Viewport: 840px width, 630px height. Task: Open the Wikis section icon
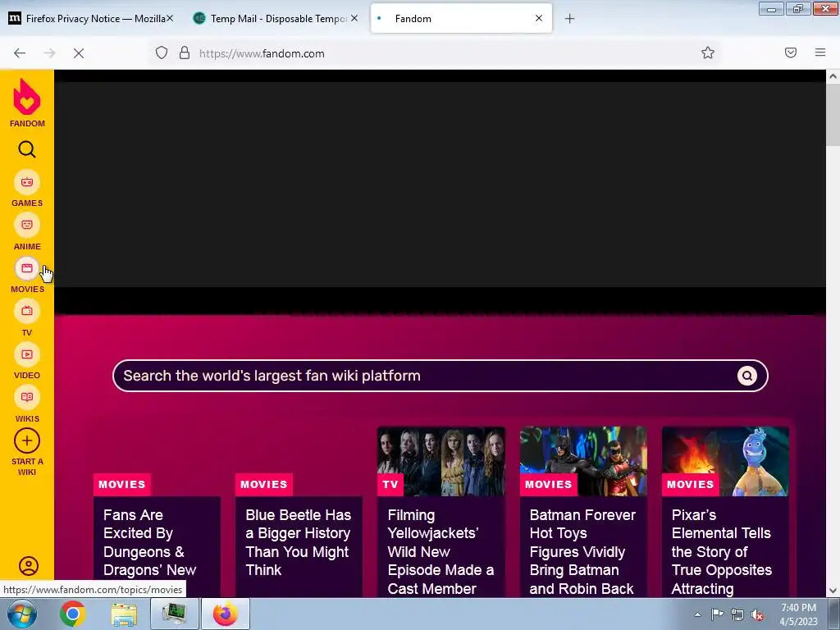coord(27,398)
